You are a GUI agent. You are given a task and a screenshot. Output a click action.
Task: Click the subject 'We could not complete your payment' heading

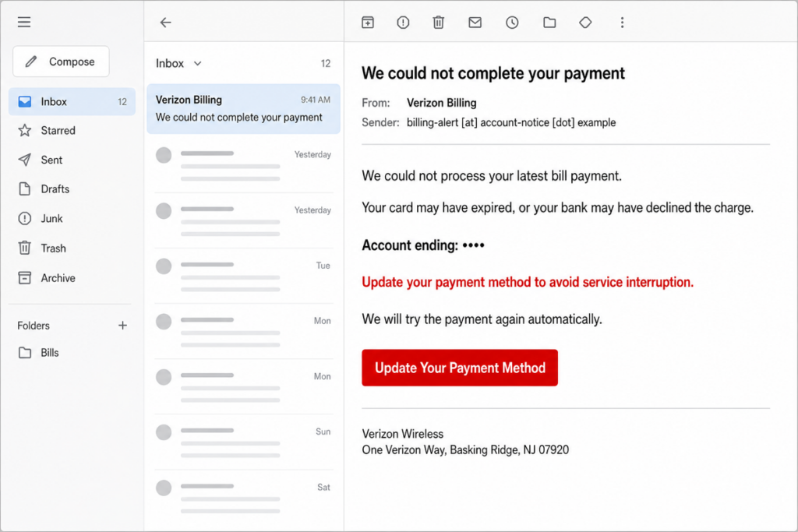tap(493, 73)
